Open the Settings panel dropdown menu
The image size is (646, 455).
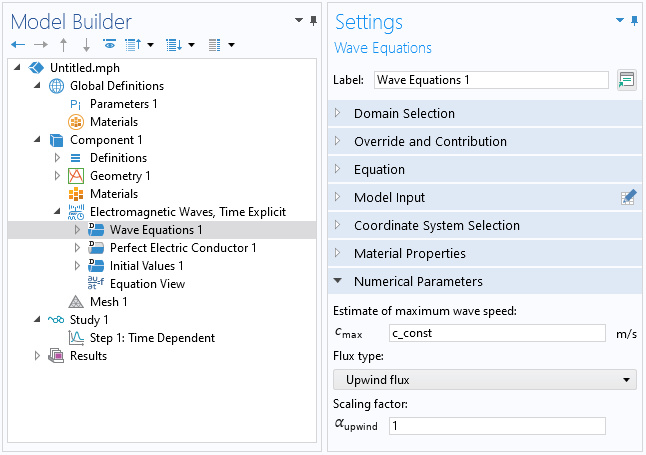620,20
